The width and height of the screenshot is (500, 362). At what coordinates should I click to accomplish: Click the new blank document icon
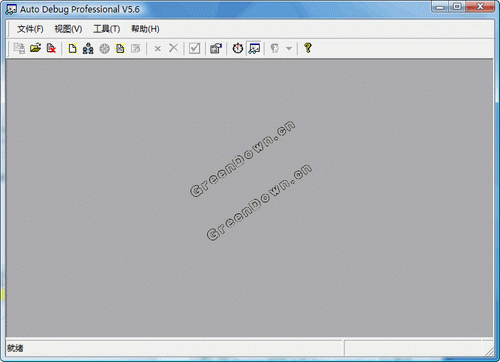(x=72, y=48)
